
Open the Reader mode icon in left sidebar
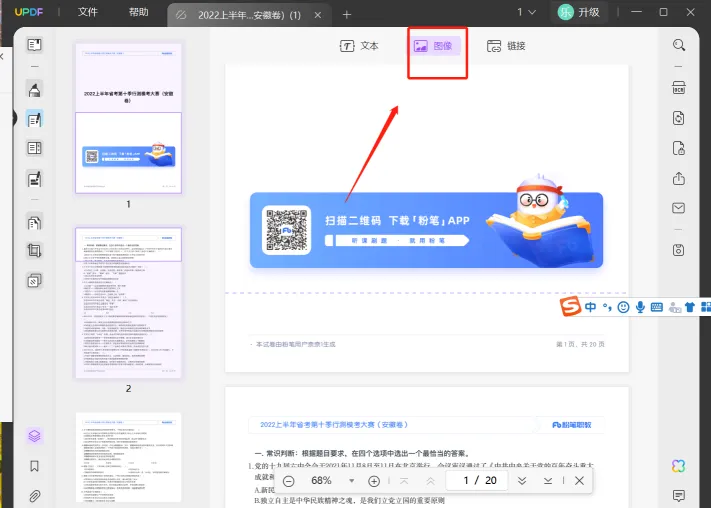click(x=35, y=45)
